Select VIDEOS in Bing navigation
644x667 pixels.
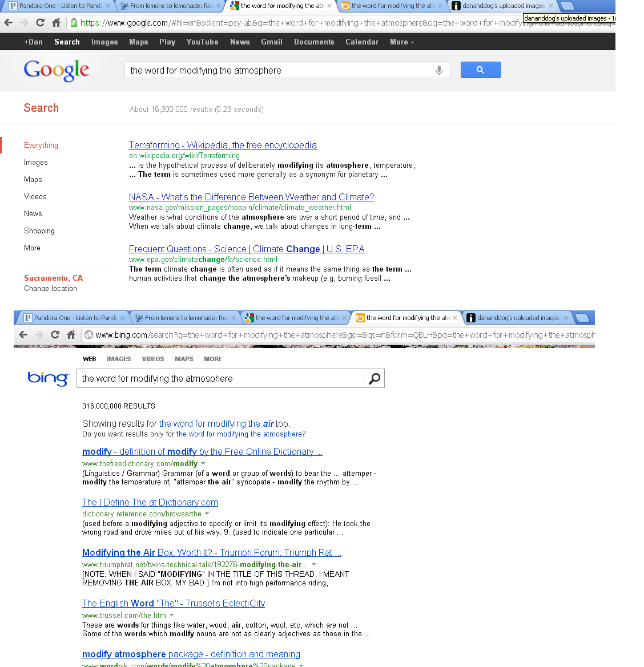click(x=153, y=359)
